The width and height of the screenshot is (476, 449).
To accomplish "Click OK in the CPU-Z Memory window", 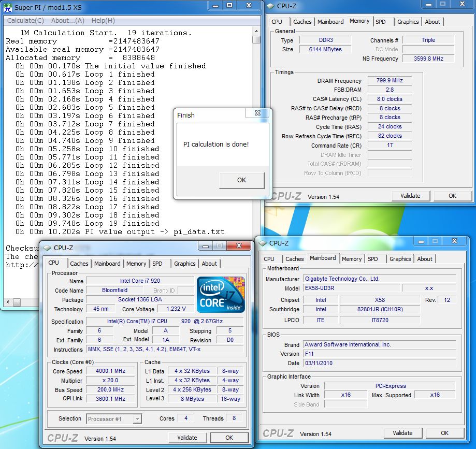I will point(452,196).
